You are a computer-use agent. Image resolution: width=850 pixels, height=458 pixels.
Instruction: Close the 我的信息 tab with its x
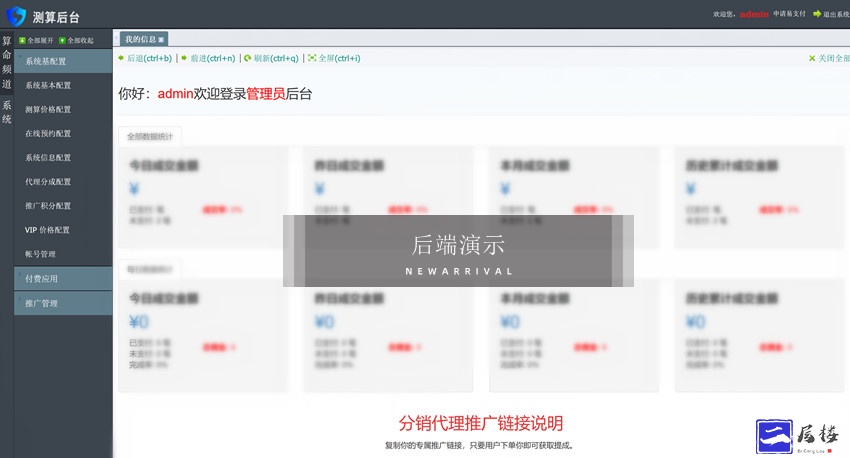[161, 39]
